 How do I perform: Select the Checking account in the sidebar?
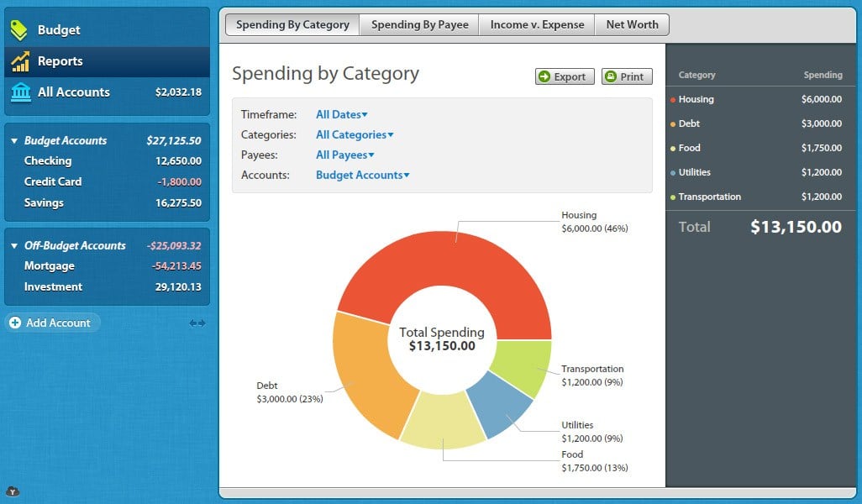tap(48, 161)
